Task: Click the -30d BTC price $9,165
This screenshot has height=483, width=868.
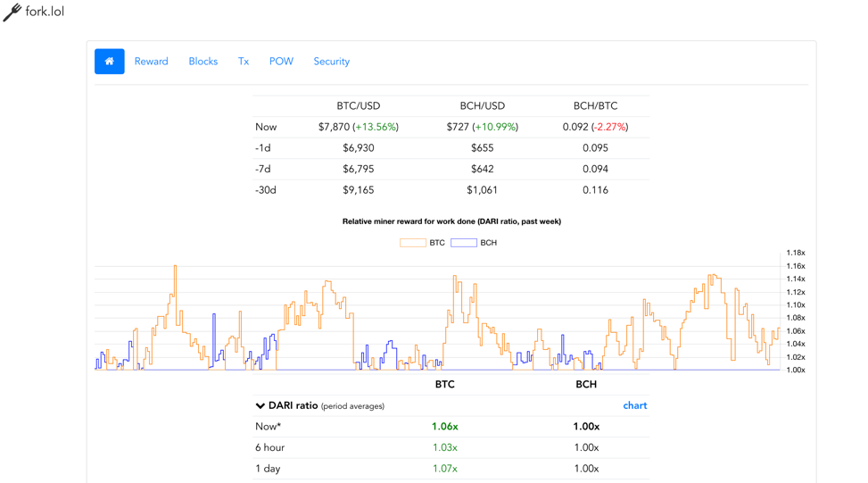Action: (x=359, y=190)
